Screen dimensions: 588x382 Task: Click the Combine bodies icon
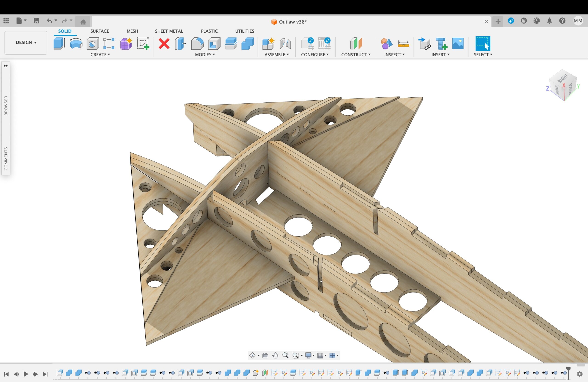[x=248, y=43]
